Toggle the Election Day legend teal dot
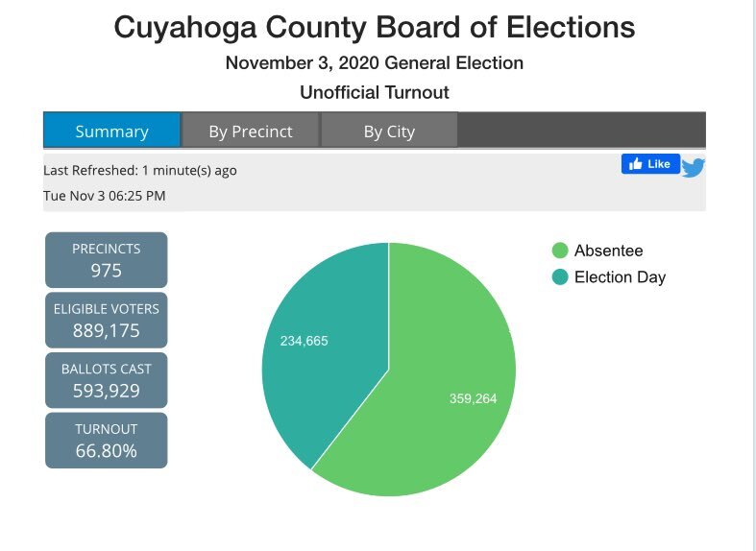756x551 pixels. 560,277
